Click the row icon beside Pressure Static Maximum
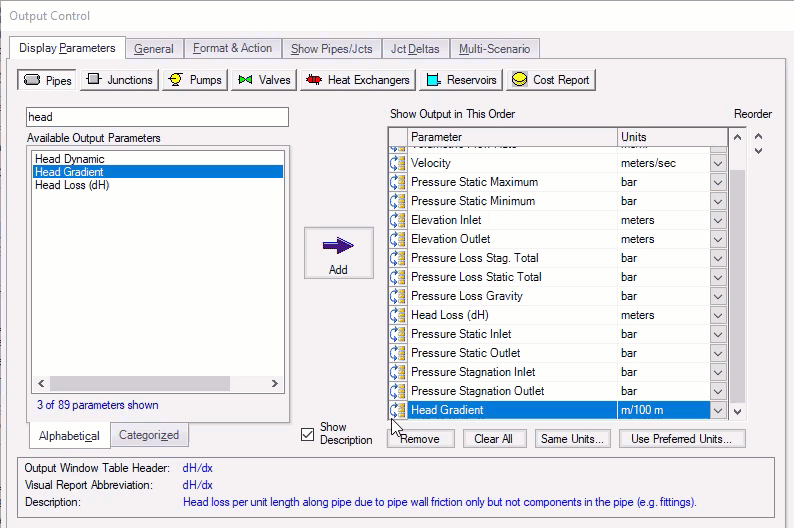 398,182
